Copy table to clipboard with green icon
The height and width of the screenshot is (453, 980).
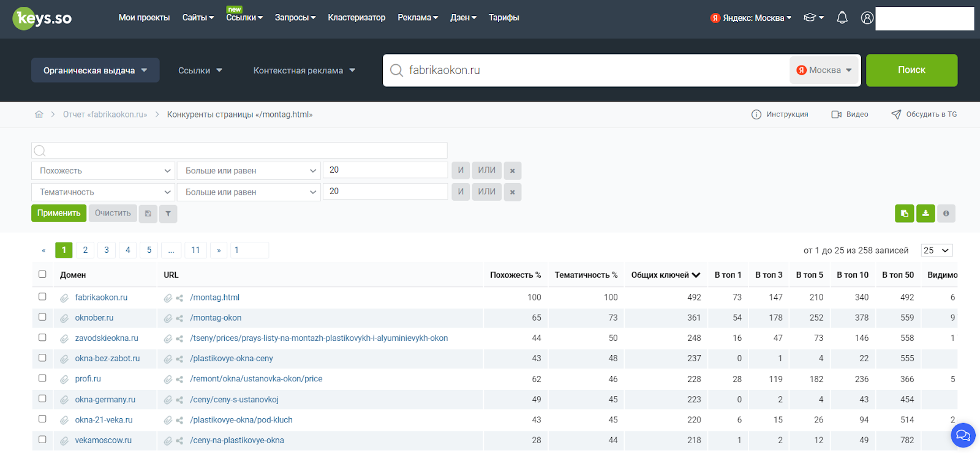coord(905,214)
